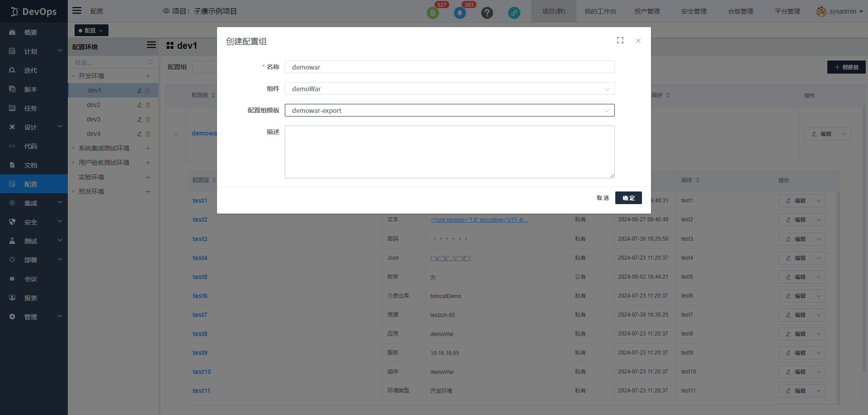Click 取消 to cancel the dialog
The height and width of the screenshot is (415, 868).
pyautogui.click(x=603, y=198)
